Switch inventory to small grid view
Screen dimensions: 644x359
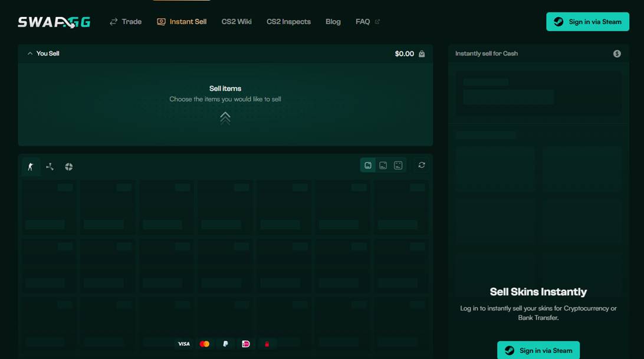[x=398, y=165]
